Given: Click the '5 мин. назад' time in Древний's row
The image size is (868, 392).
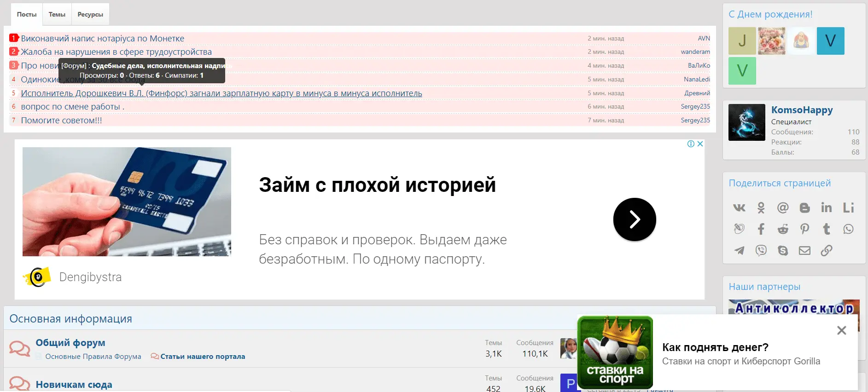Looking at the screenshot, I should coord(606,93).
